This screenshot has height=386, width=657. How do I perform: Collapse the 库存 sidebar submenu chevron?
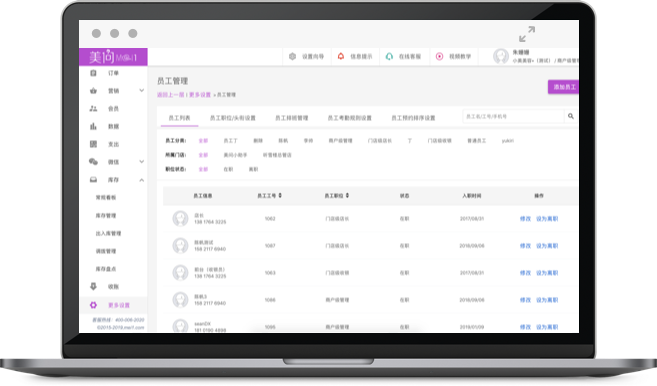pos(142,180)
